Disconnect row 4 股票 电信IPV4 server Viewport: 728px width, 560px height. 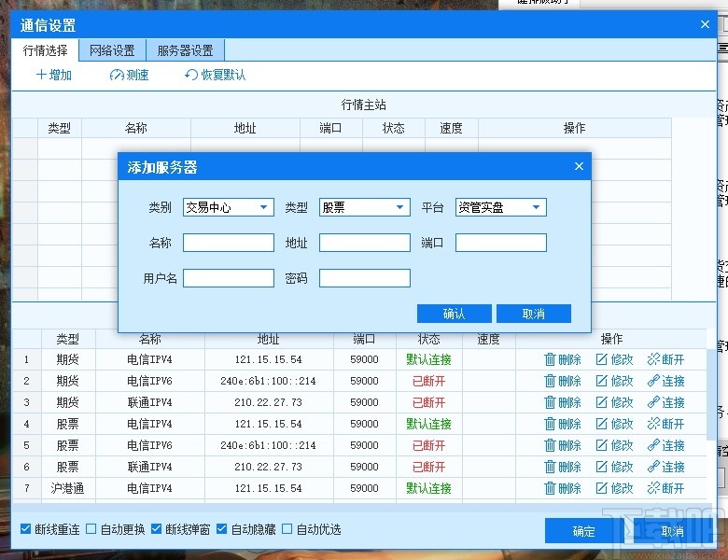(665, 424)
